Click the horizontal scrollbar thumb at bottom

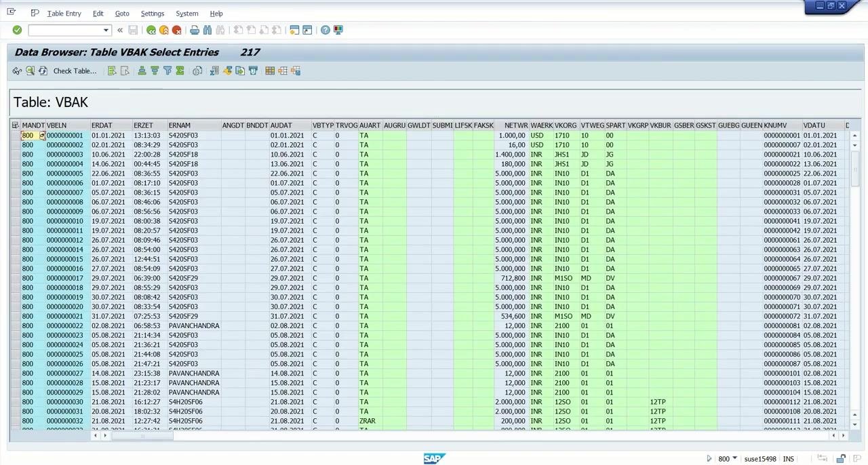click(142, 436)
